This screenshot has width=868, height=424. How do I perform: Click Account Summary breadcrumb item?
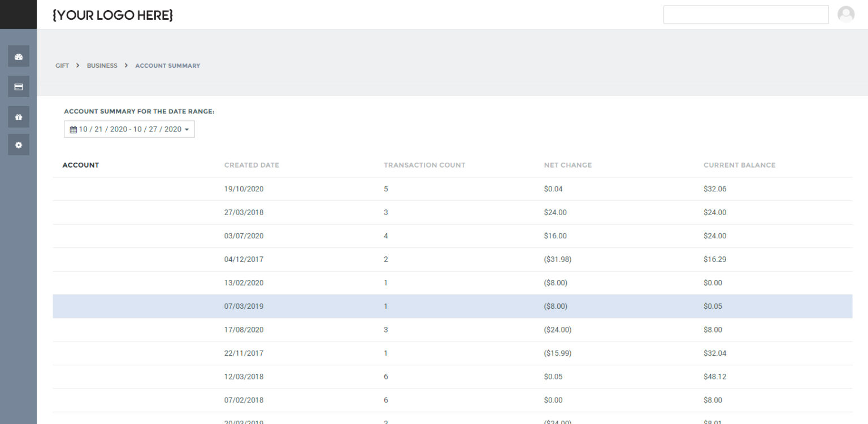[x=167, y=65]
